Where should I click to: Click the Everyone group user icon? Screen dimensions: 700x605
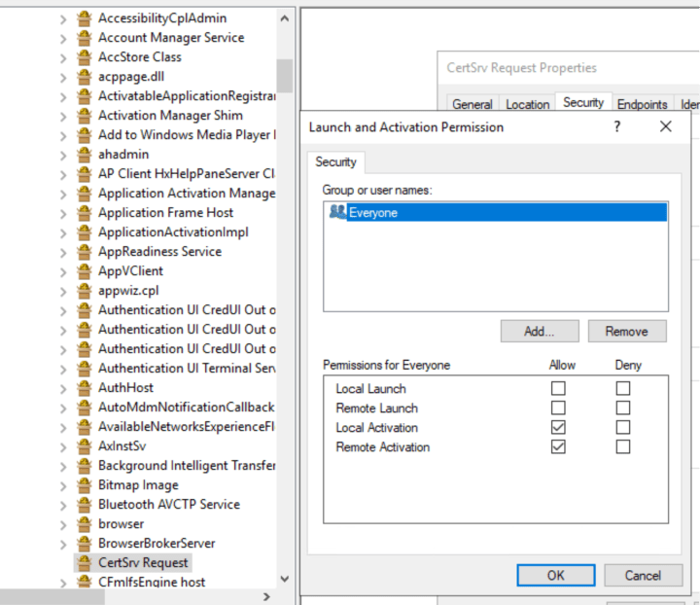coord(337,212)
